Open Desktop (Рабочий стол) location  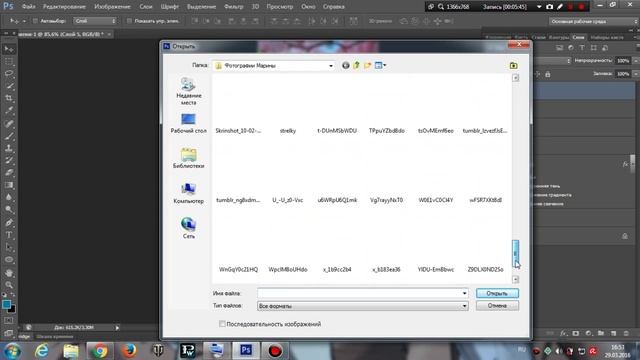tap(188, 123)
